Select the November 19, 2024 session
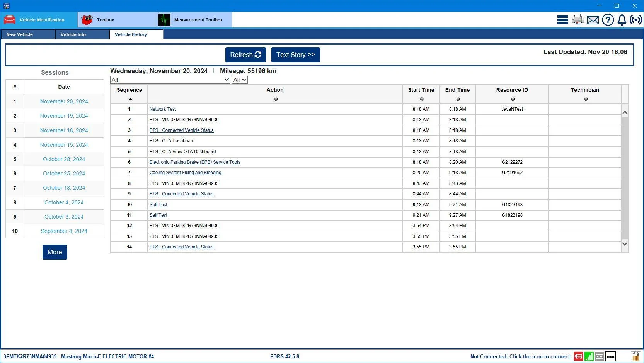The image size is (644, 363). tap(64, 116)
